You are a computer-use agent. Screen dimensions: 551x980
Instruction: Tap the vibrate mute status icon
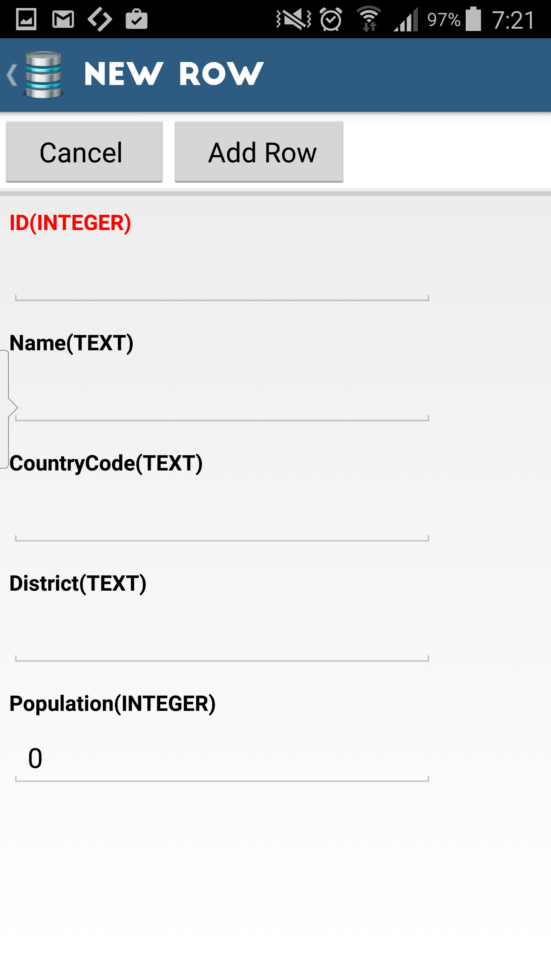pos(294,19)
